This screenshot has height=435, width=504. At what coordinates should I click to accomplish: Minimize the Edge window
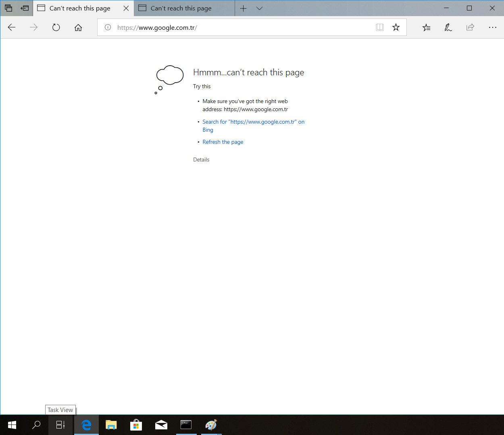click(x=446, y=8)
